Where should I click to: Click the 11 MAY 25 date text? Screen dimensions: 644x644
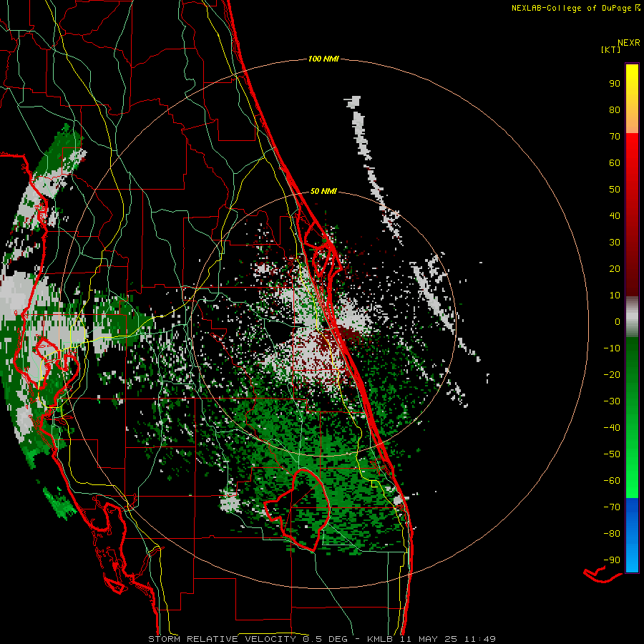tap(428, 639)
